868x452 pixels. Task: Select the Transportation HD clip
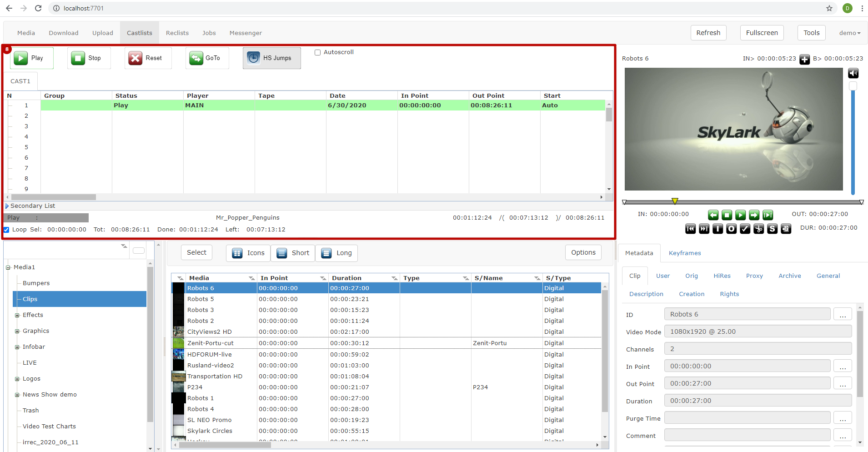click(386, 377)
